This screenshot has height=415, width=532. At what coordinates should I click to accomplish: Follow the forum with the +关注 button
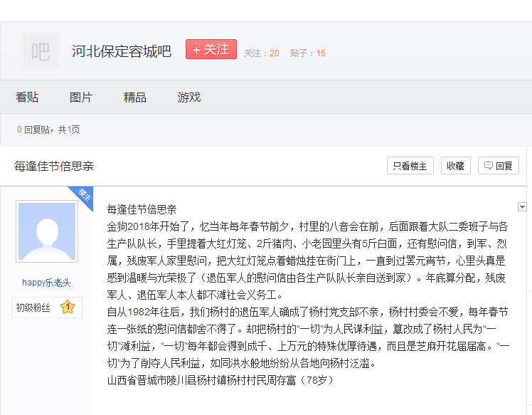211,49
